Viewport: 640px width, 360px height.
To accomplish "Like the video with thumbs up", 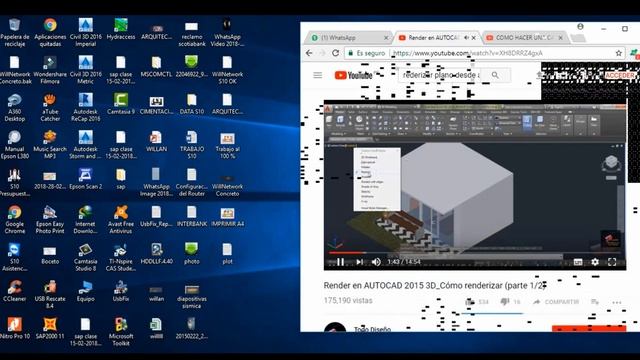I will point(470,302).
